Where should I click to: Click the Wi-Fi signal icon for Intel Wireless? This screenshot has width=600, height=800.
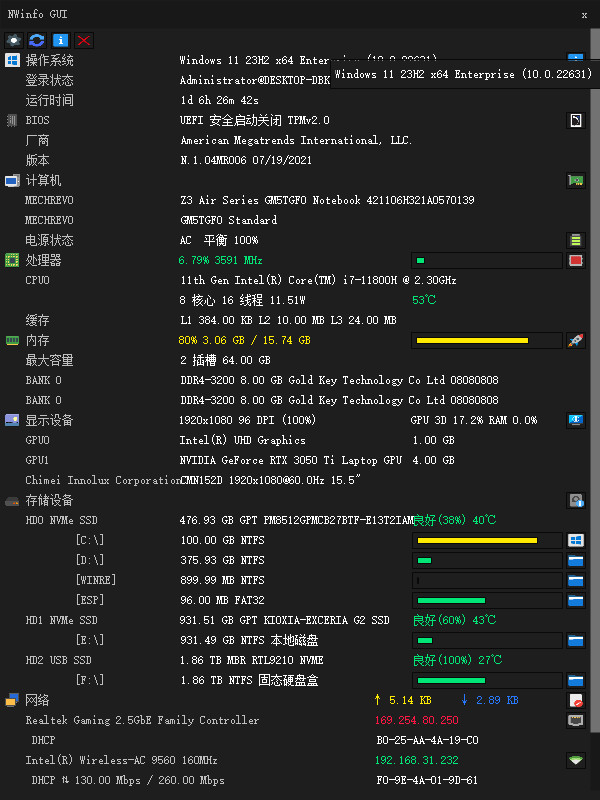pos(576,760)
